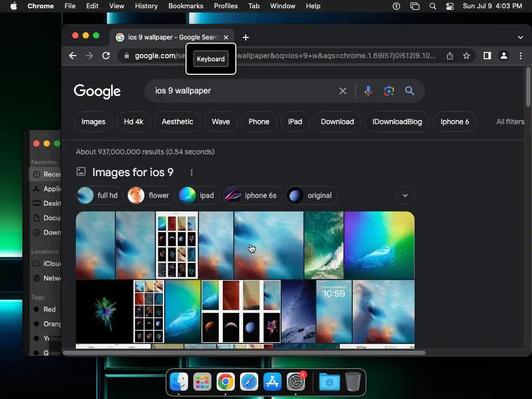Image resolution: width=532 pixels, height=399 pixels.
Task: Reload the Google search page
Action: (106, 56)
